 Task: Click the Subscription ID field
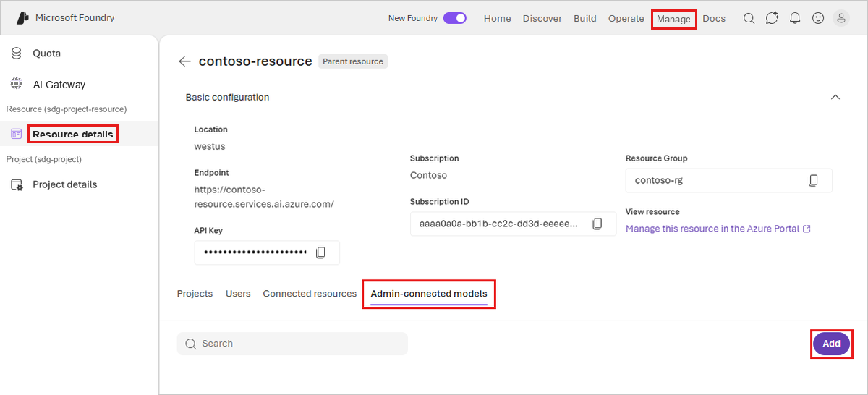513,224
